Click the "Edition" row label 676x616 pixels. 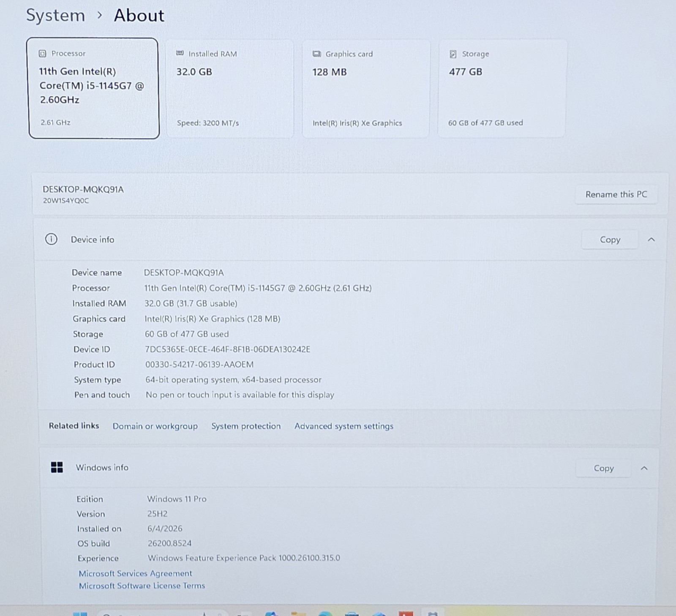click(90, 499)
